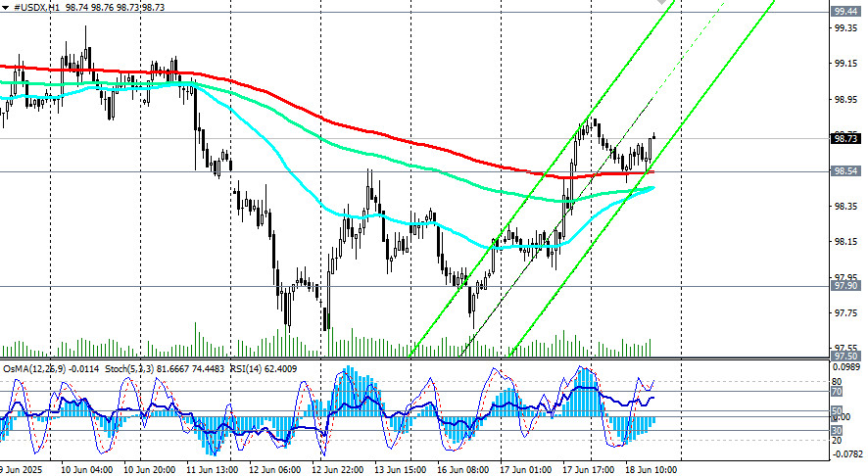Click the 99.35 price axis value
Image resolution: width=868 pixels, height=476 pixels.
pos(845,28)
